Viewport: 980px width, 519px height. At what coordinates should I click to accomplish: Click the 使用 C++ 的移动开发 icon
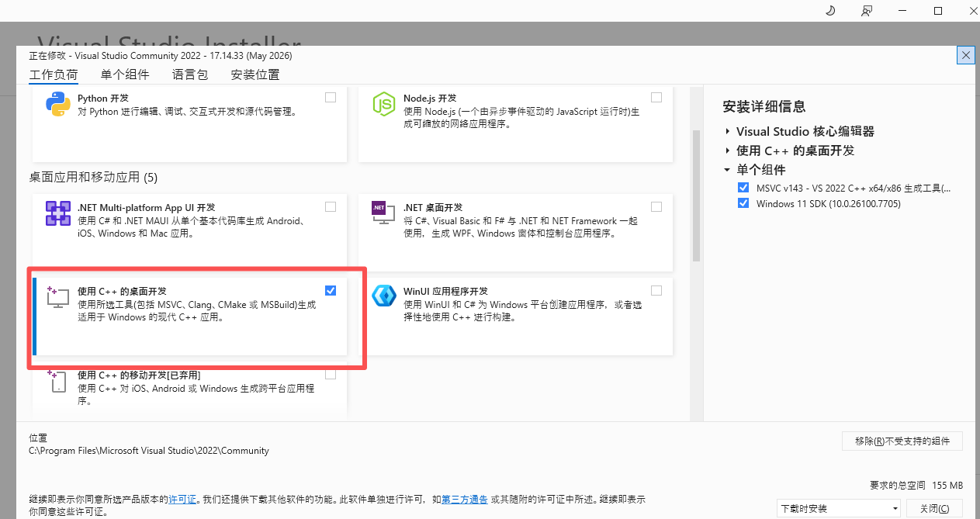coord(56,380)
